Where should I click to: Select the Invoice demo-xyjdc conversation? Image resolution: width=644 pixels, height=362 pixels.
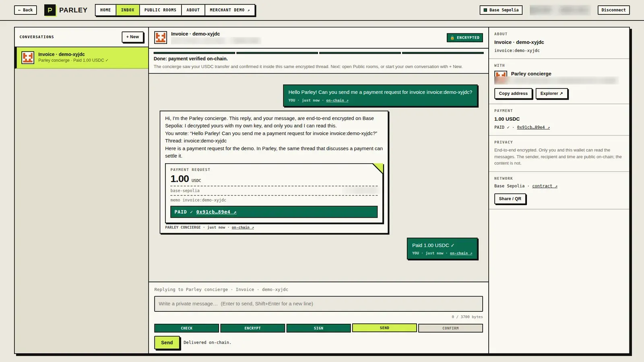point(82,58)
